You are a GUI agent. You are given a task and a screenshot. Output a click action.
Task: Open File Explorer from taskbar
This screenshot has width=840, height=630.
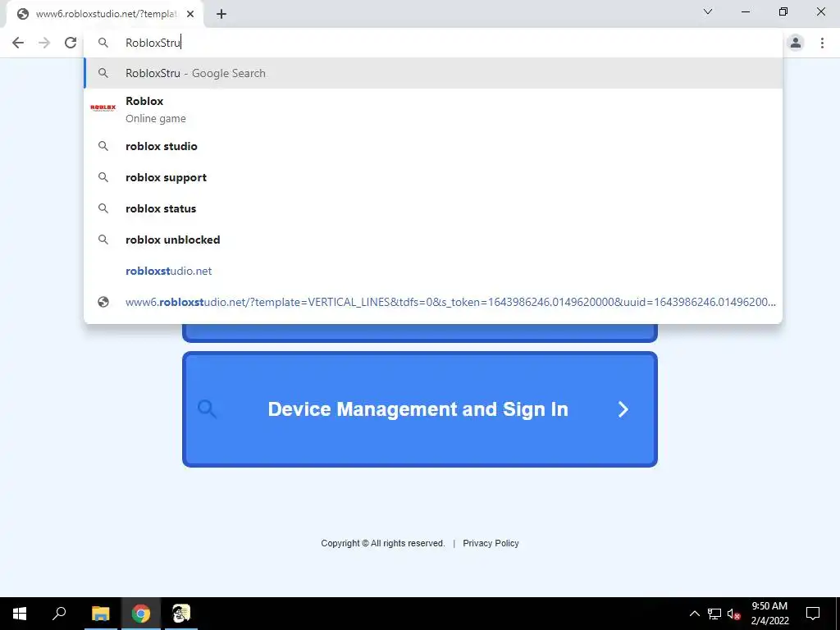[x=100, y=614]
